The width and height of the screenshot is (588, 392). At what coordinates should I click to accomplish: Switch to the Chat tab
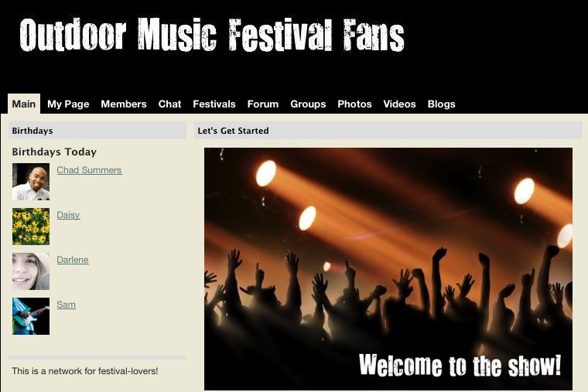click(169, 104)
